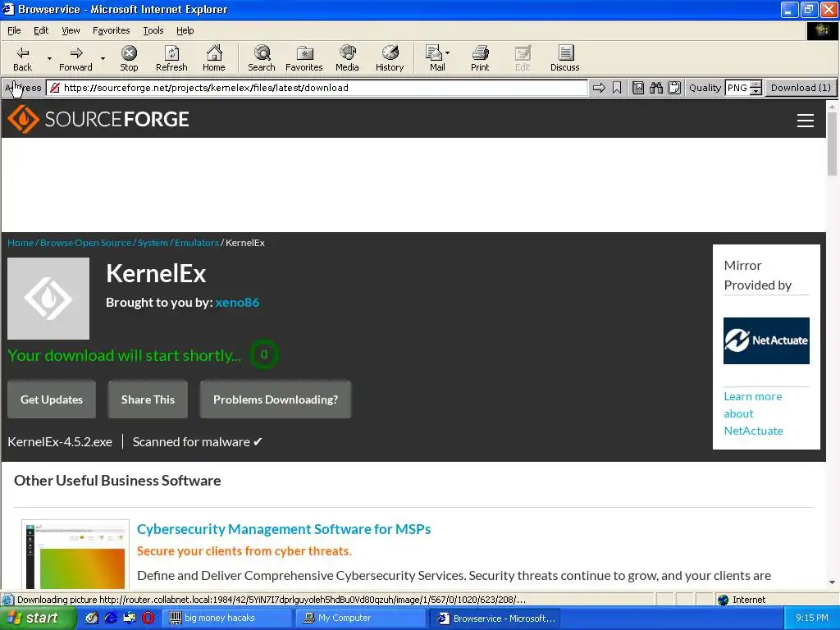Click the Internet security zone indicator

pos(742,600)
